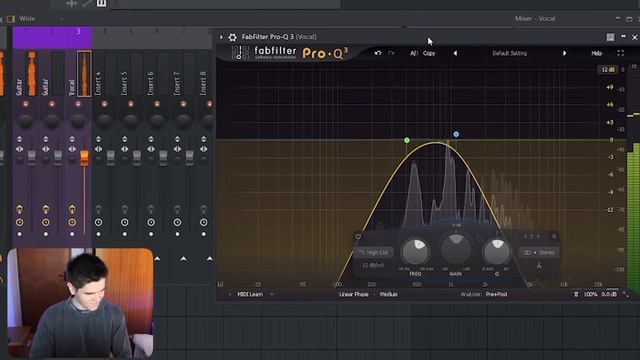The image size is (640, 360).
Task: Open the Default Setting preset menu
Action: [509, 53]
